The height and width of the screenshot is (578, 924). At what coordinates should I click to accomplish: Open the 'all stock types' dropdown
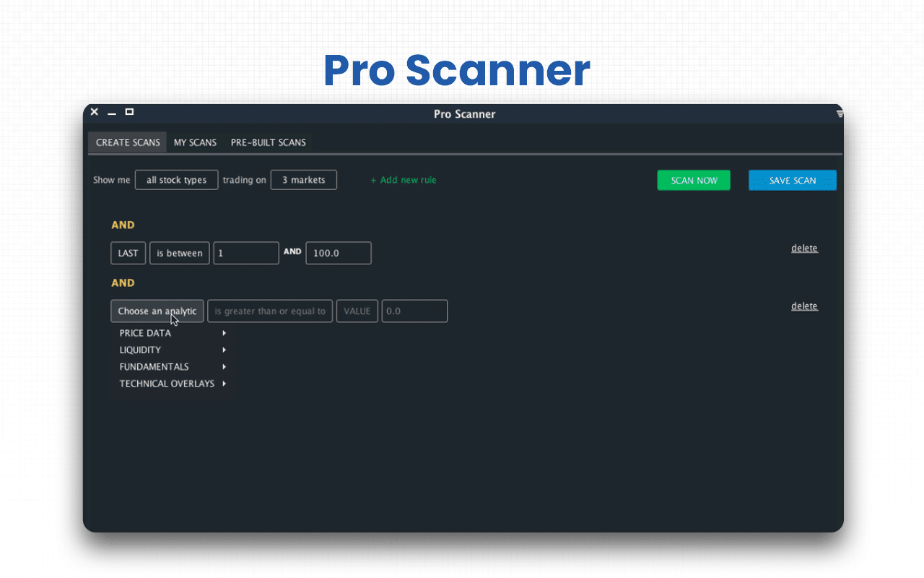(176, 180)
